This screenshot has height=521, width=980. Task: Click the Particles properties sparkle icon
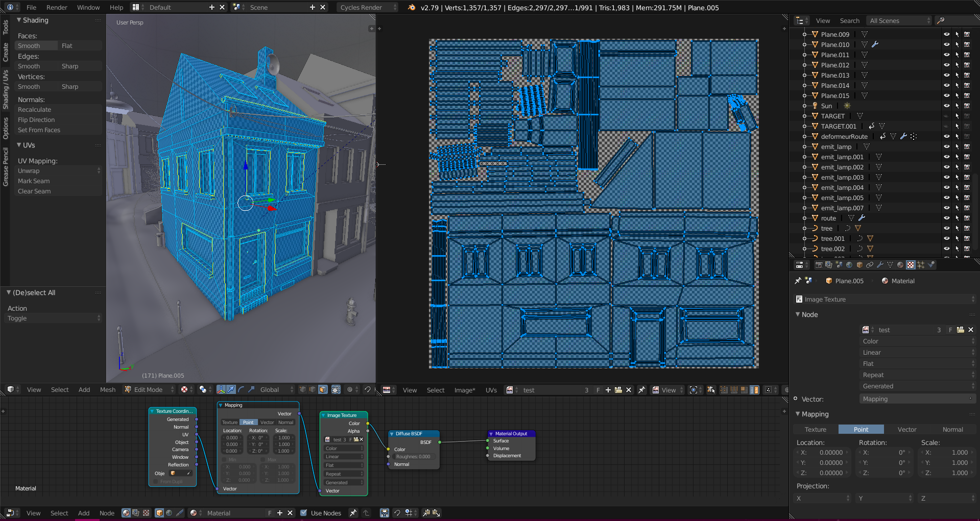pos(921,265)
